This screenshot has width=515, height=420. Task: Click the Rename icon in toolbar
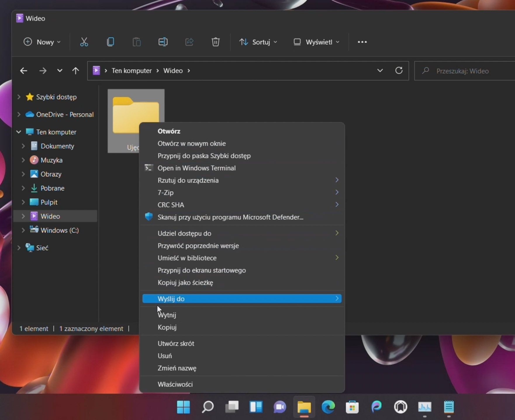163,42
